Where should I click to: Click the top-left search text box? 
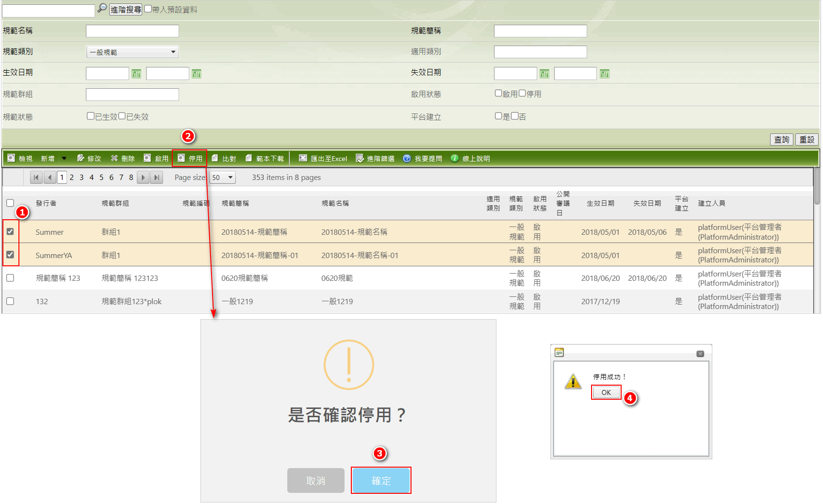tap(49, 11)
